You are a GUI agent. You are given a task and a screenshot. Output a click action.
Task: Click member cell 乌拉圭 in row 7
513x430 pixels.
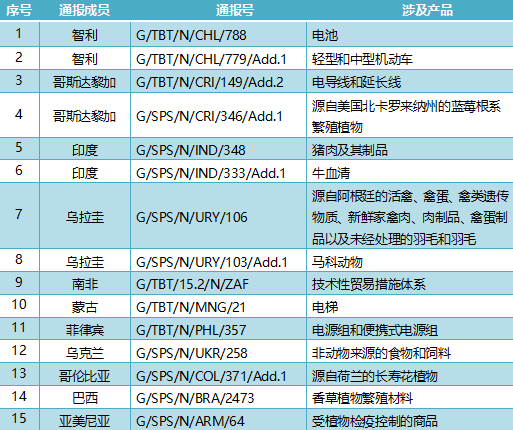pos(85,217)
